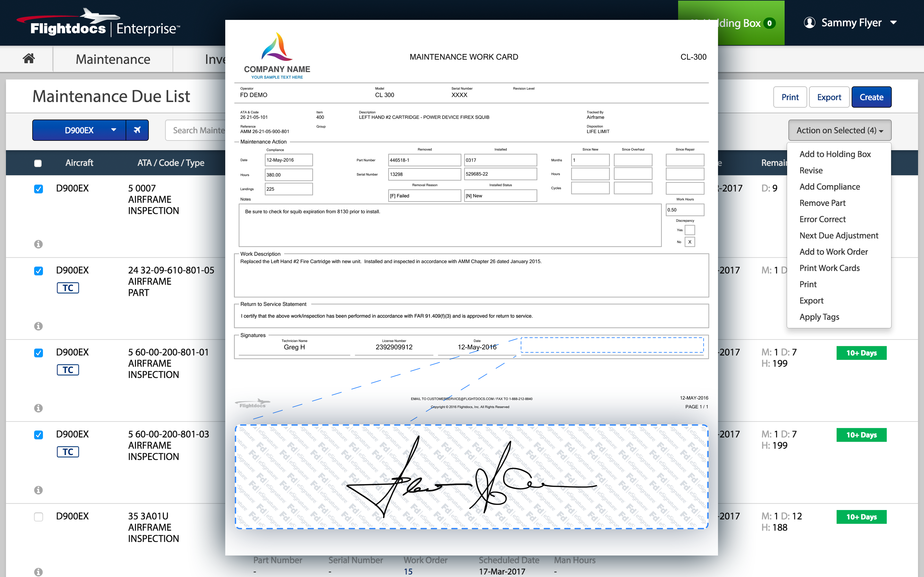Image resolution: width=924 pixels, height=577 pixels.
Task: Click info icon for 5 60-00-200-801-03 row
Action: (38, 490)
